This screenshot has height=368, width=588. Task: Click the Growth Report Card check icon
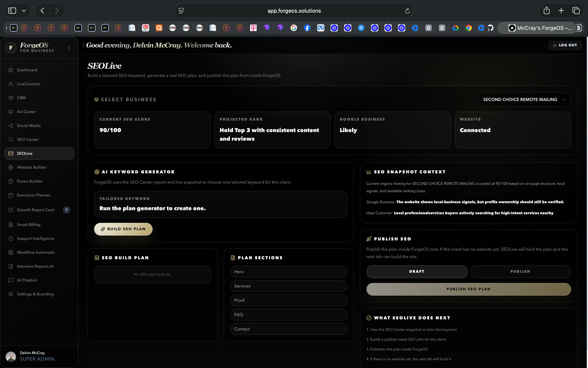(x=11, y=210)
